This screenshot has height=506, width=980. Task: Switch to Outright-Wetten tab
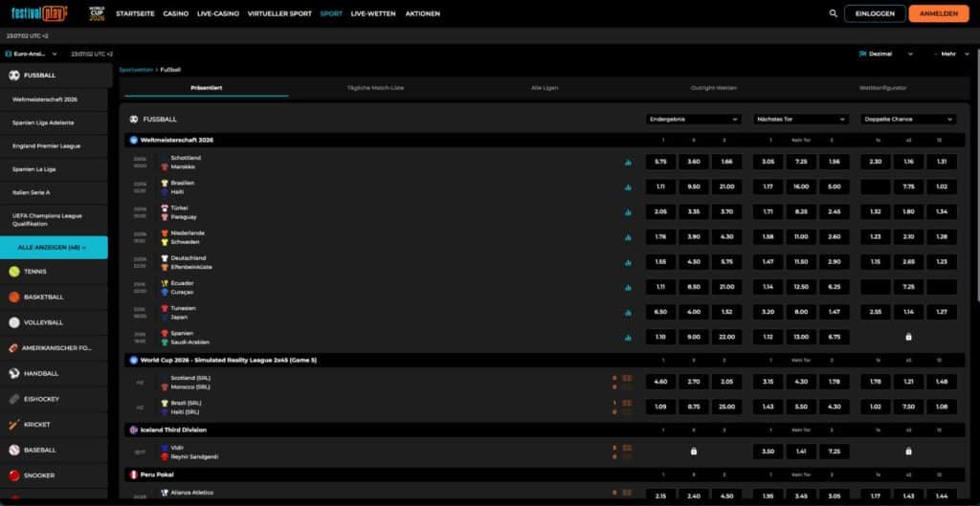tap(713, 88)
